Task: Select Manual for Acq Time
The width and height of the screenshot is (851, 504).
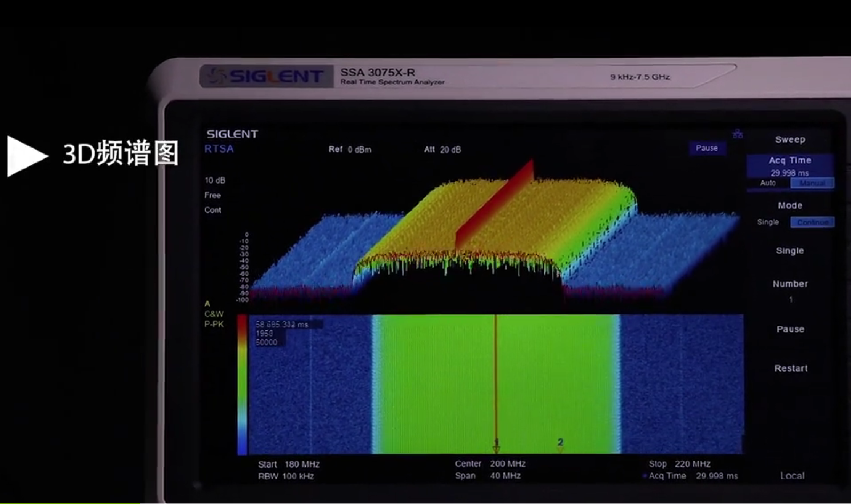Action: click(x=812, y=183)
